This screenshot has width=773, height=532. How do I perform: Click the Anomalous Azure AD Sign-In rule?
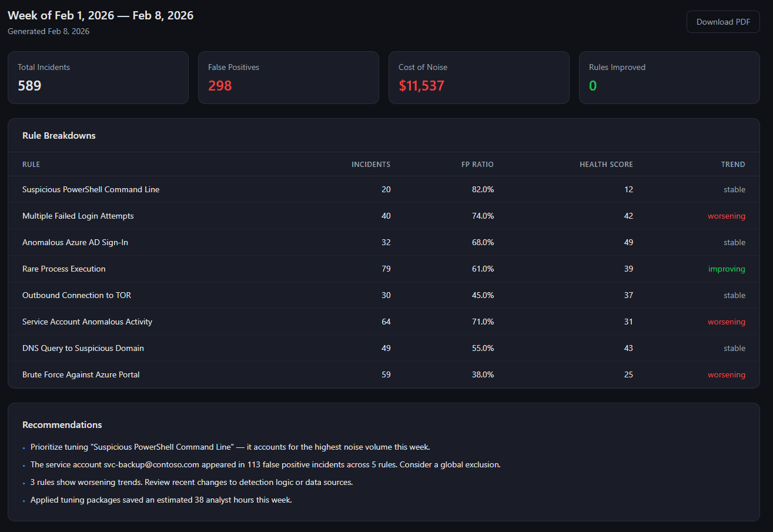pos(75,242)
